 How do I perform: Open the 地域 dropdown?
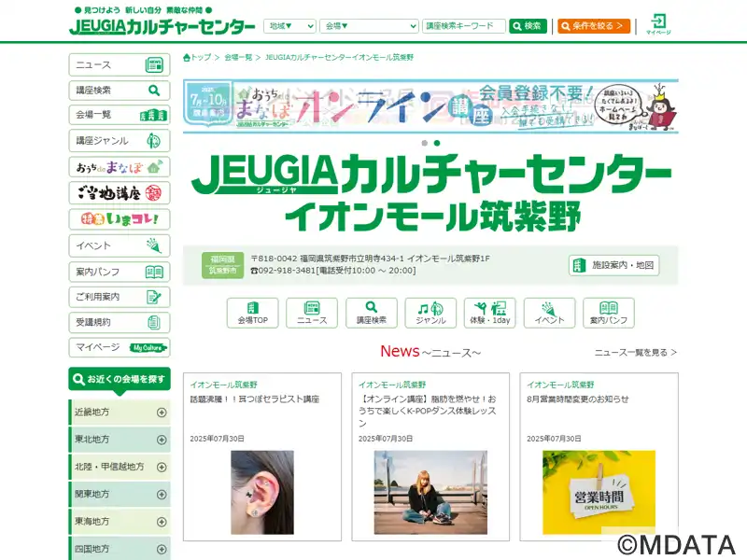289,26
